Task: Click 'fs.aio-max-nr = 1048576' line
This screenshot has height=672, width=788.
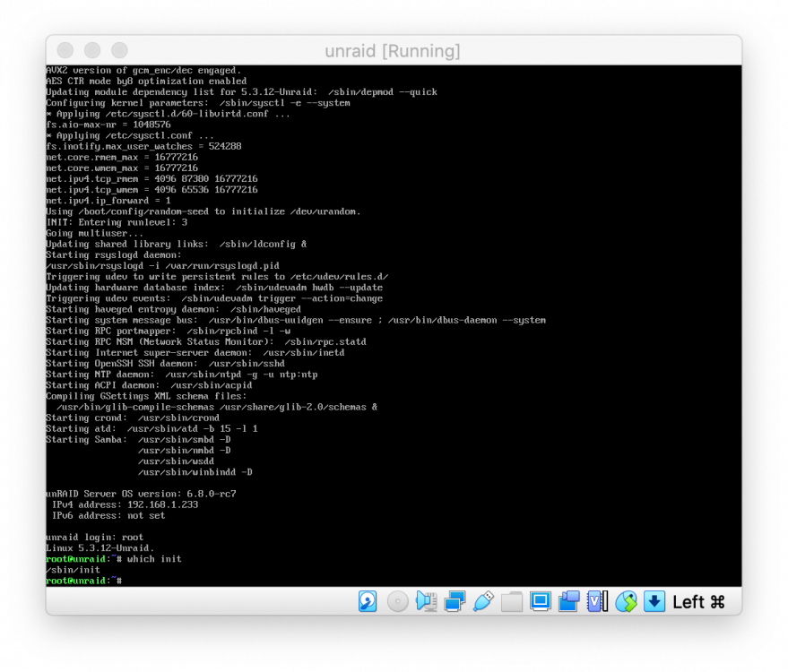Action: point(108,124)
